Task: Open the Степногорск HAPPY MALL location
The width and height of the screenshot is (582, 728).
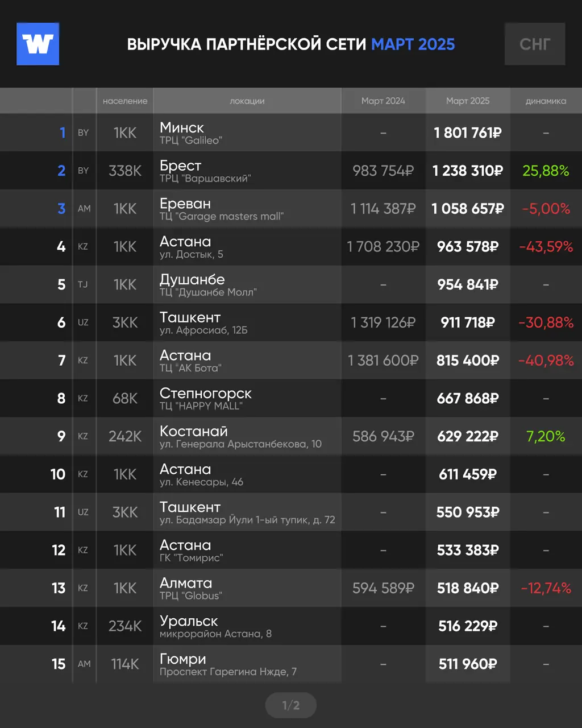Action: [206, 399]
